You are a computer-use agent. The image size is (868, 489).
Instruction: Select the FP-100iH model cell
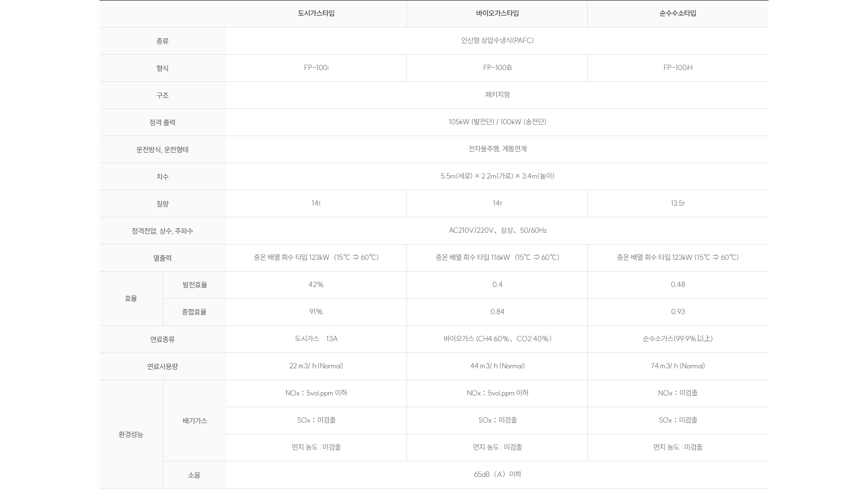(x=678, y=68)
